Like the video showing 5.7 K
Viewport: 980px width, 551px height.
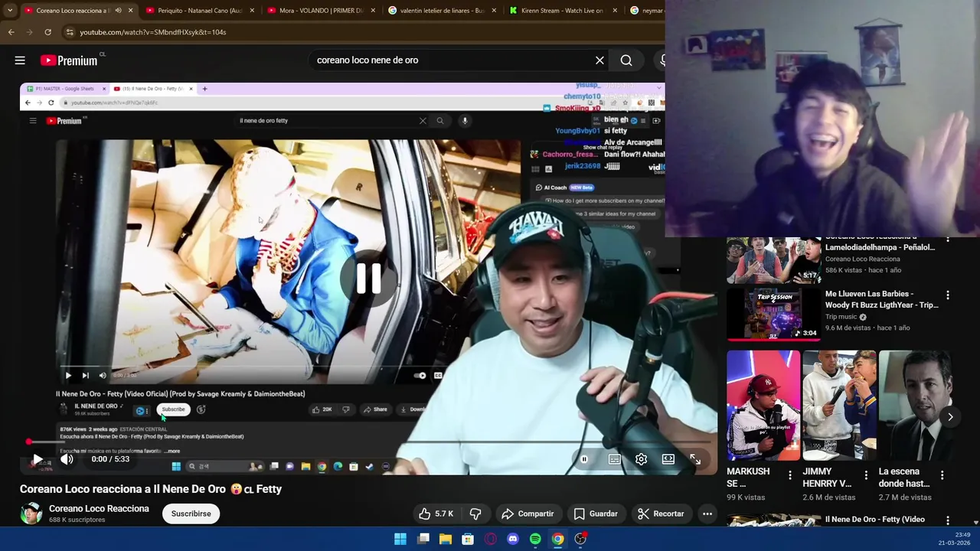tap(436, 514)
